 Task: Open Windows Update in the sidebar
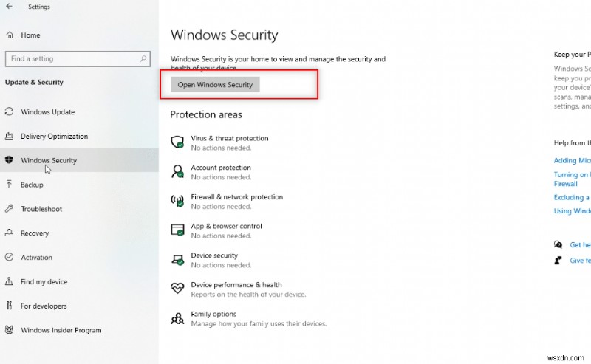click(x=47, y=112)
